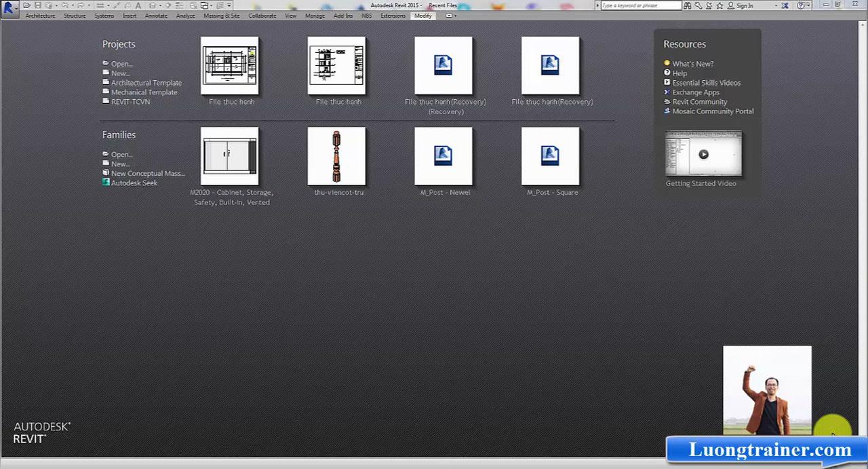Play the Getting Started Video
The height and width of the screenshot is (469, 868).
pyautogui.click(x=703, y=154)
